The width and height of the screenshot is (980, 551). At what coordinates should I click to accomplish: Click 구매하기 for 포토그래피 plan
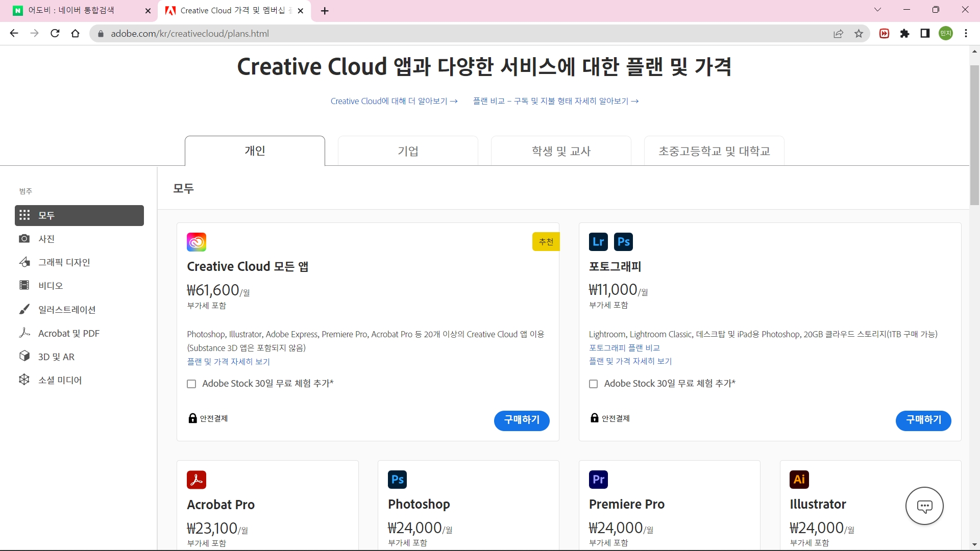pyautogui.click(x=923, y=420)
